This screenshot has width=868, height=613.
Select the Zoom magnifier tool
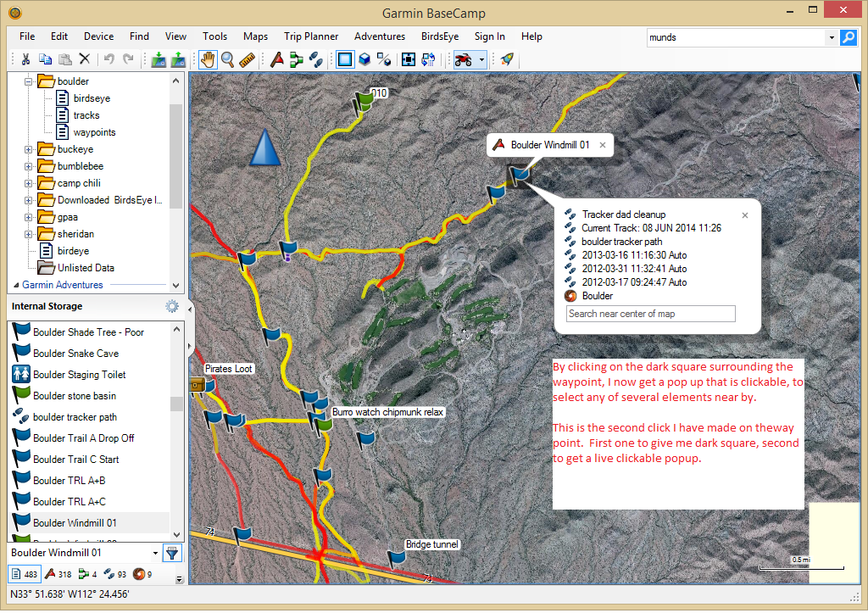tap(227, 59)
